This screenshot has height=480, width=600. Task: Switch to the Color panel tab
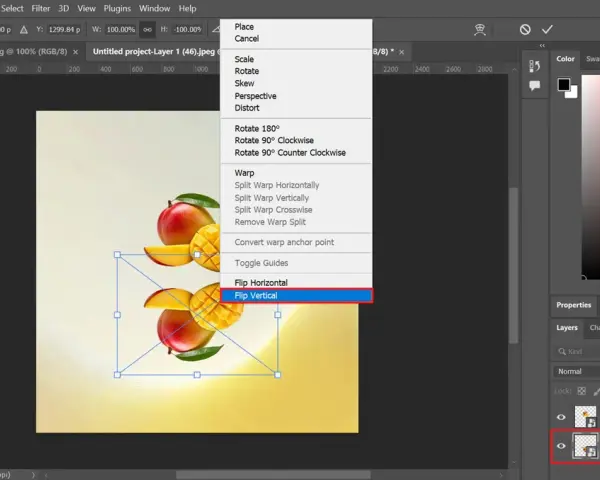(x=565, y=59)
